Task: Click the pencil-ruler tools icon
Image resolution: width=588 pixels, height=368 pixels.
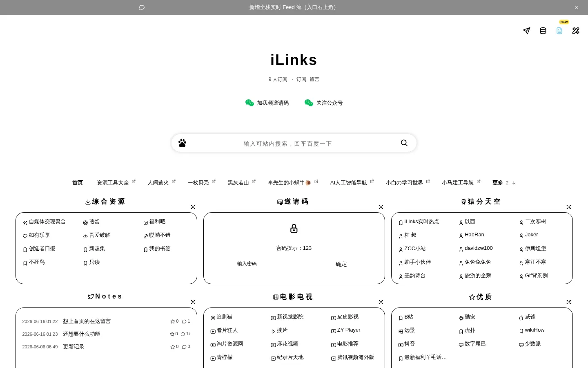Action: coord(576,31)
